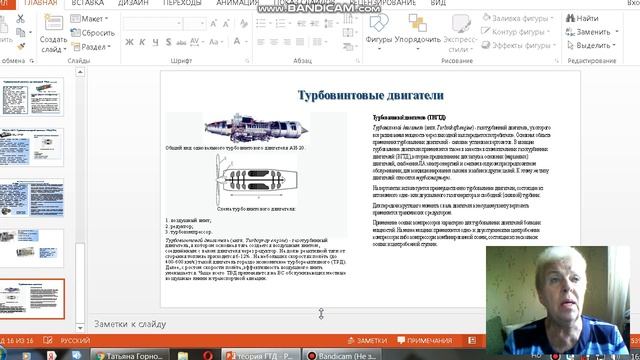Toggle the ПРИМЕЧАНИЯ comments pane
Image resolution: width=640 pixels, height=360 pixels.
pos(425,340)
